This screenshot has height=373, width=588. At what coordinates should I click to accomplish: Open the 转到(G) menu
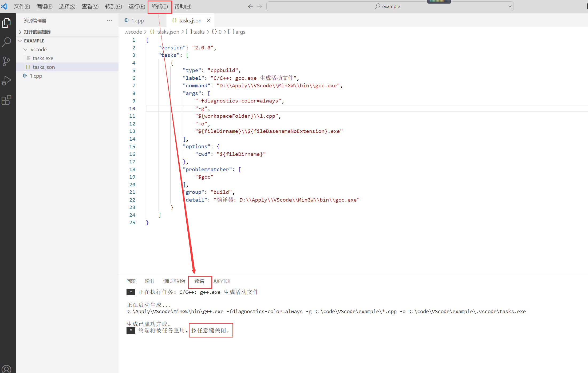pos(113,6)
